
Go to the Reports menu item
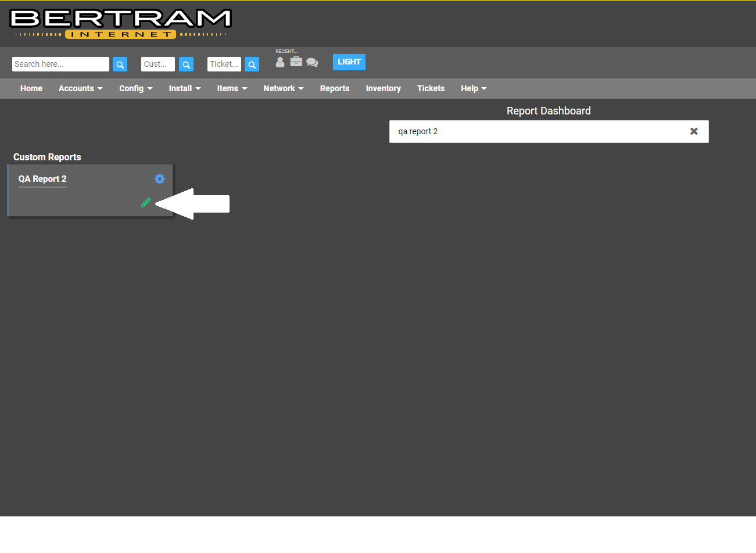(x=335, y=88)
